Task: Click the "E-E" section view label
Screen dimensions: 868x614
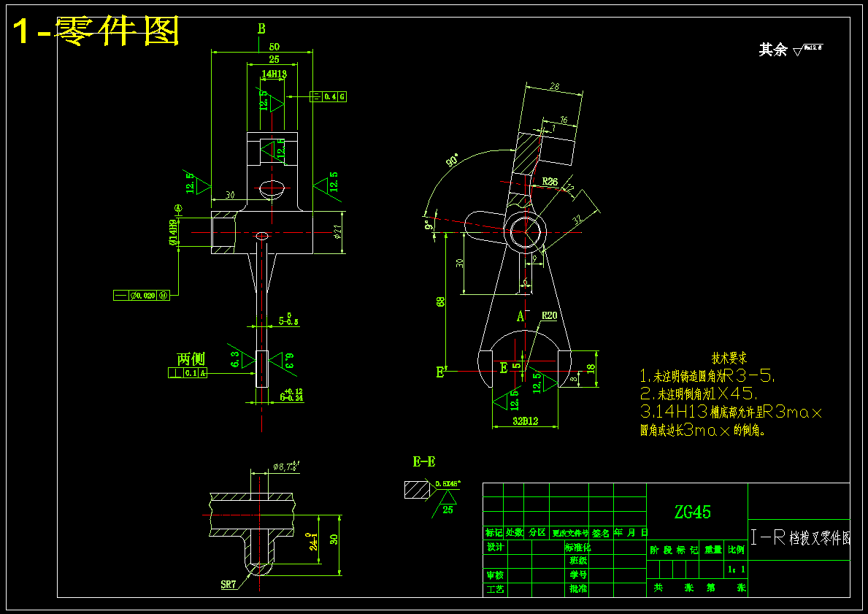Action: point(424,461)
